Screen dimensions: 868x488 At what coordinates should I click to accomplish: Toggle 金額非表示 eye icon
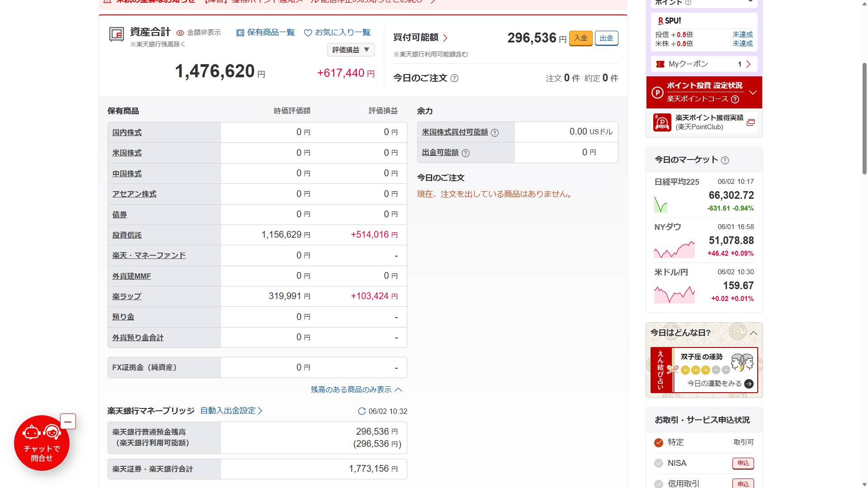coord(180,33)
